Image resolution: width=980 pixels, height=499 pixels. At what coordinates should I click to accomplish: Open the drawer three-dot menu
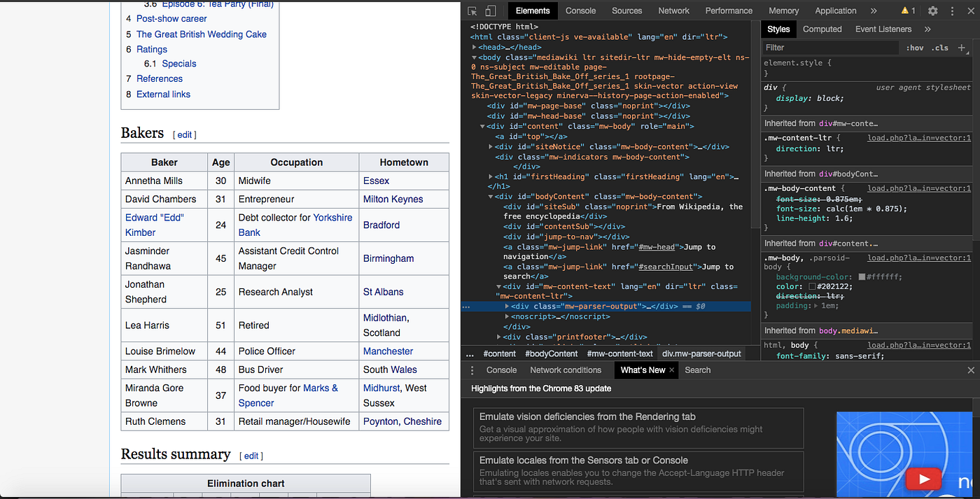click(472, 370)
